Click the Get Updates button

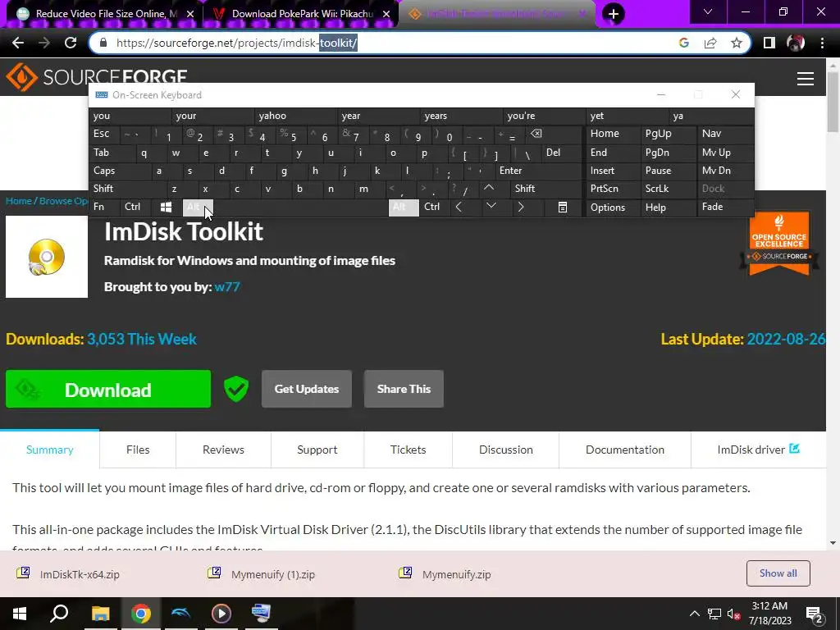tap(307, 389)
